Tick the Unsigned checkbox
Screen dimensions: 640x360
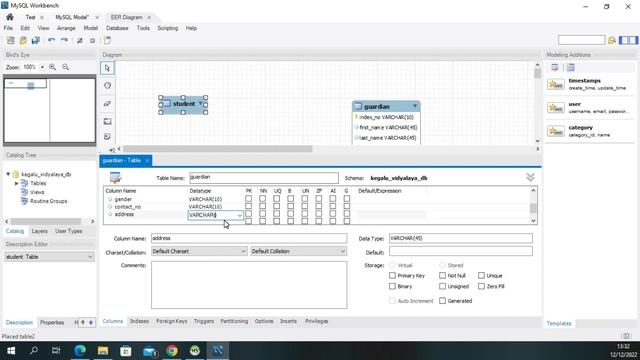pyautogui.click(x=442, y=286)
